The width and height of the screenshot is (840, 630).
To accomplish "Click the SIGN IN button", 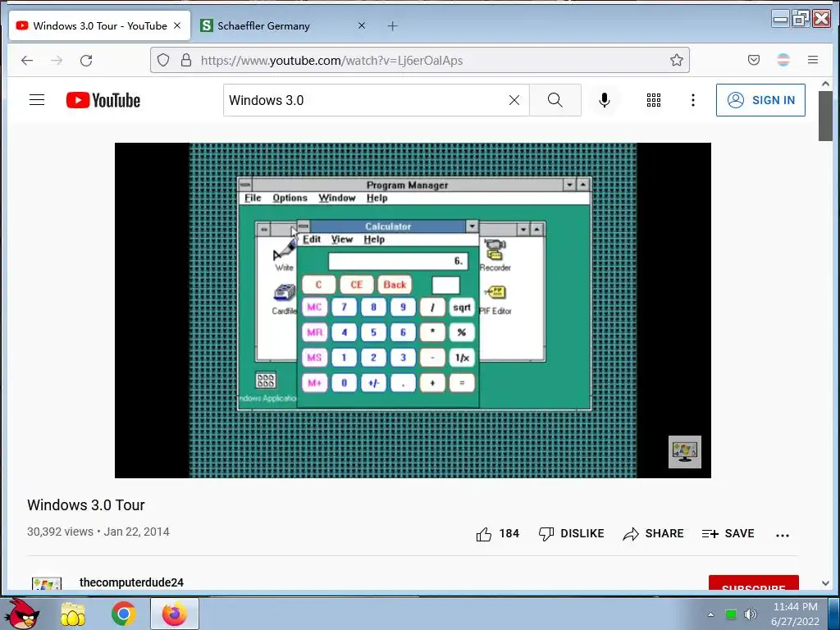I will [760, 100].
